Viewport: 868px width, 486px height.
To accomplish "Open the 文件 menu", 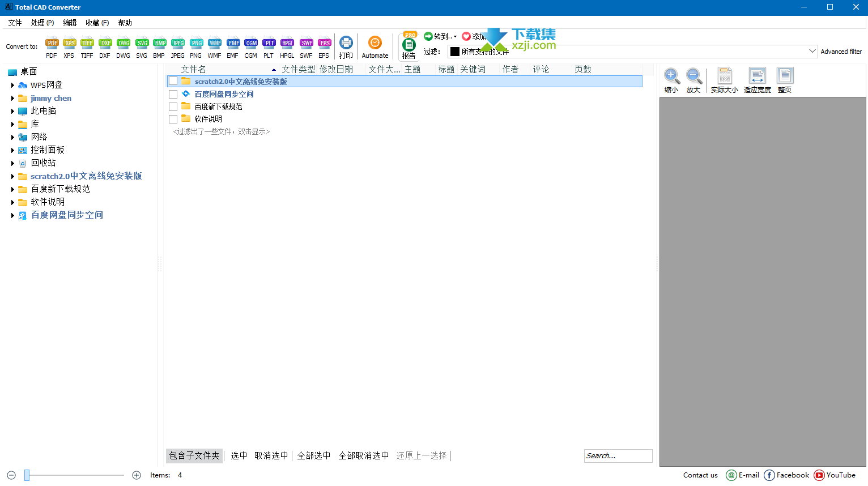I will [x=15, y=23].
